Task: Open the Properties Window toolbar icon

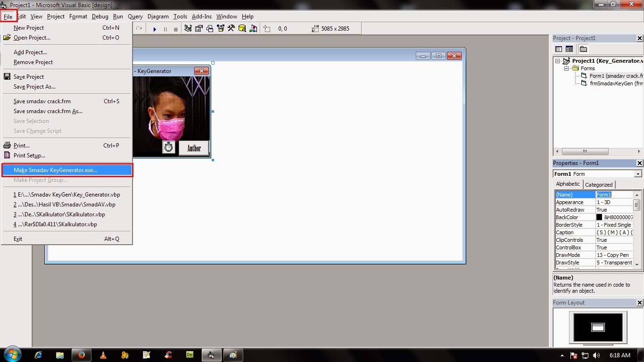Action: pos(198,28)
